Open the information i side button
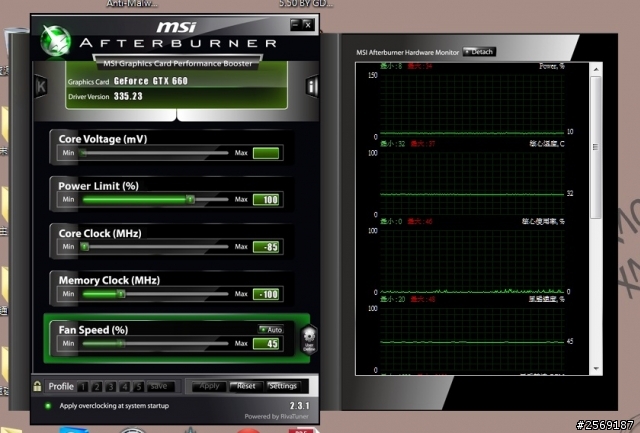Image resolution: width=640 pixels, height=433 pixels. 312,86
